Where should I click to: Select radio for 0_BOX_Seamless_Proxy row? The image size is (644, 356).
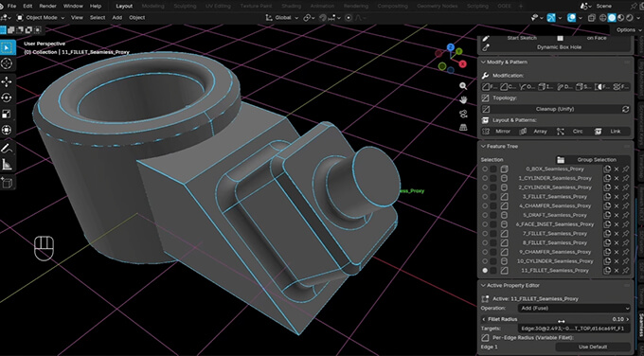click(485, 169)
